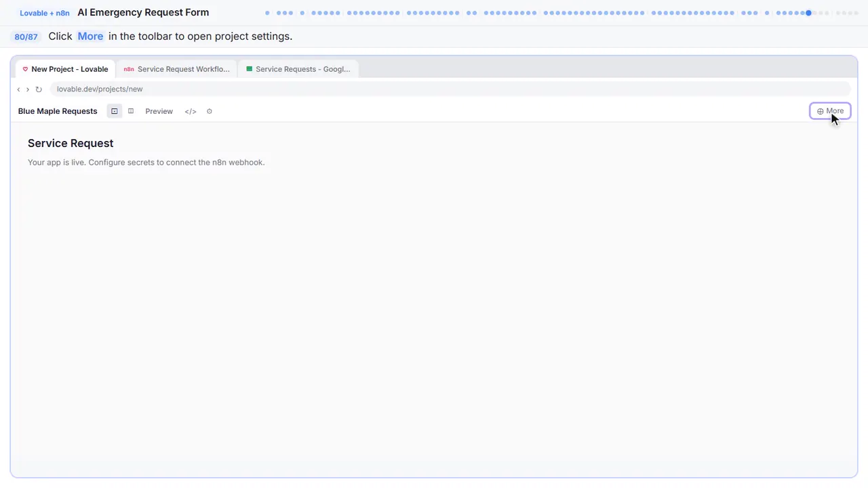Click the AI Emergency Request Form title
868x488 pixels.
tap(143, 12)
